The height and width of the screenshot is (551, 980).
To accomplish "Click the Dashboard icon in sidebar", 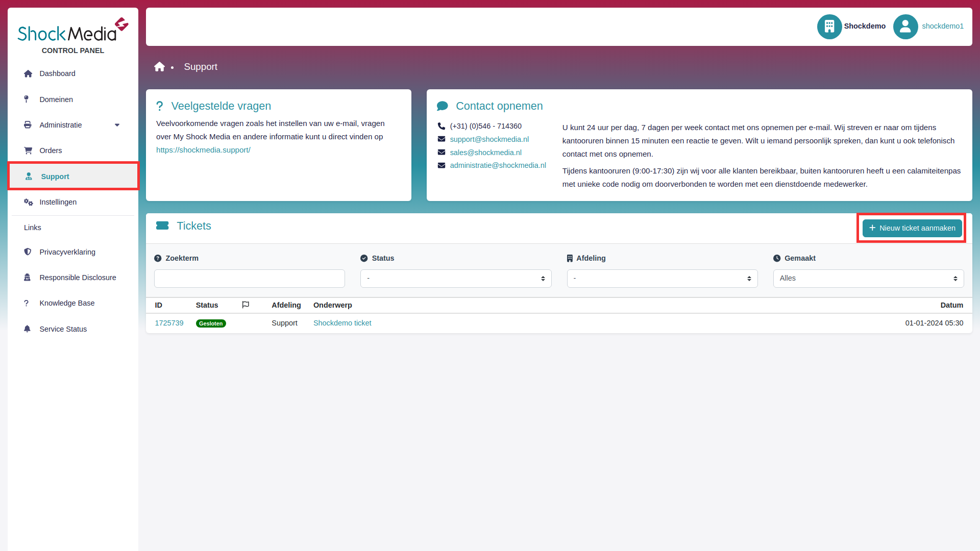I will [x=27, y=73].
